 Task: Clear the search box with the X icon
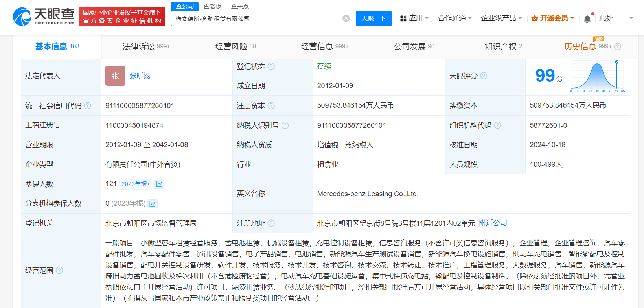point(346,18)
